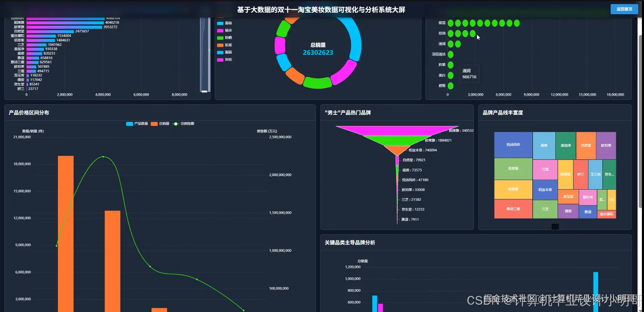Click the 保湿 row label in dot chart

pos(442,23)
